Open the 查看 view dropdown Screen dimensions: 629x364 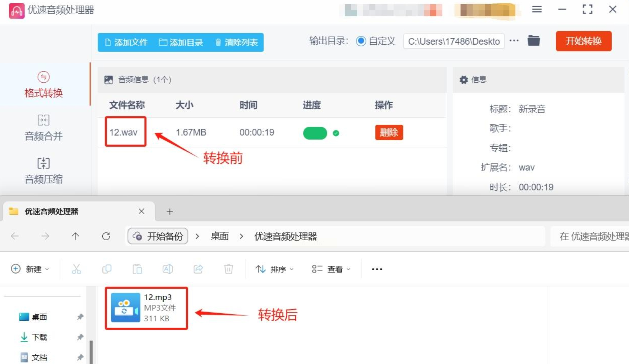pyautogui.click(x=331, y=269)
